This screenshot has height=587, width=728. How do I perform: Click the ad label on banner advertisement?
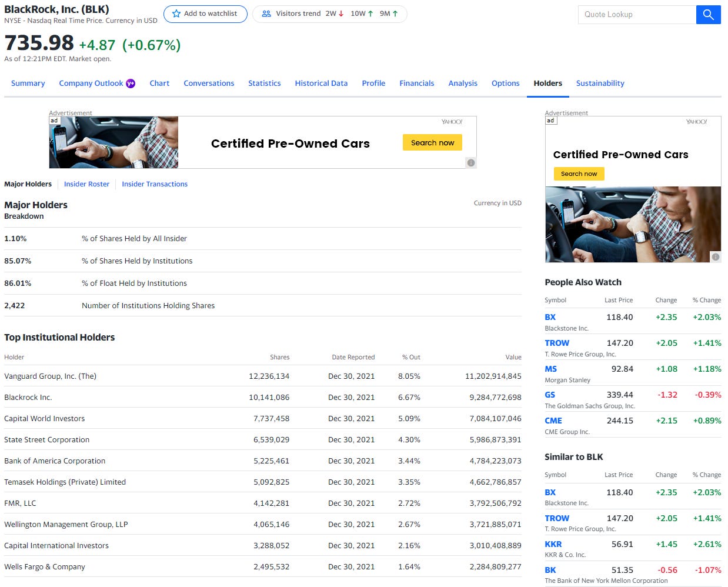54,121
